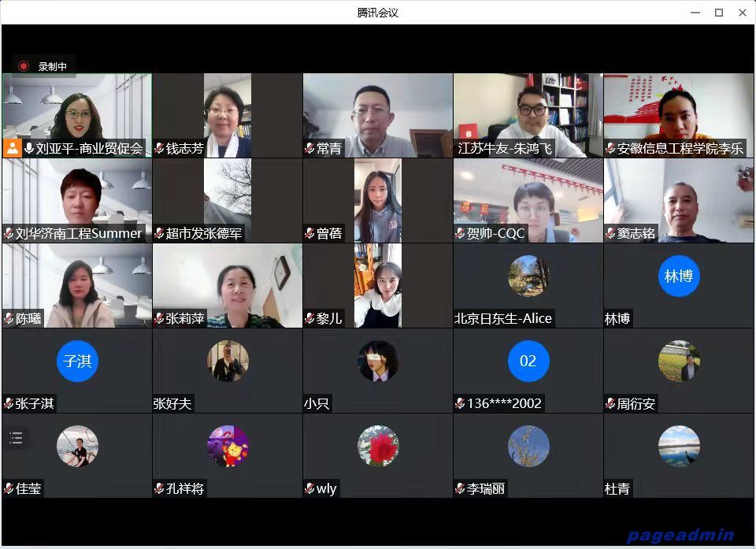Click the name label 贺帅-CQC

(495, 233)
